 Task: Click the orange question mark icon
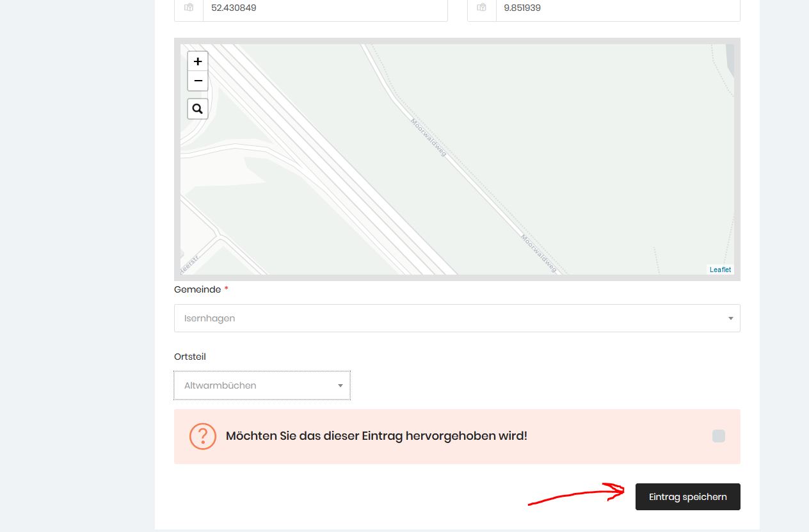(203, 436)
